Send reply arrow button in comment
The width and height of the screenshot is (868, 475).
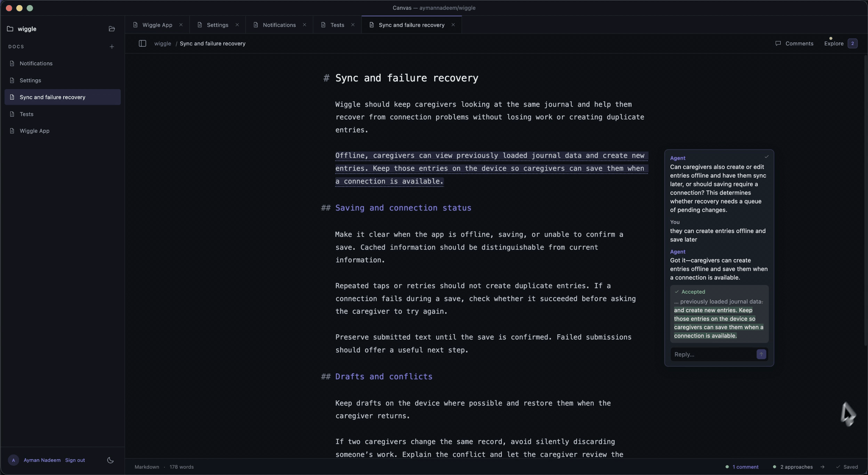coord(761,354)
